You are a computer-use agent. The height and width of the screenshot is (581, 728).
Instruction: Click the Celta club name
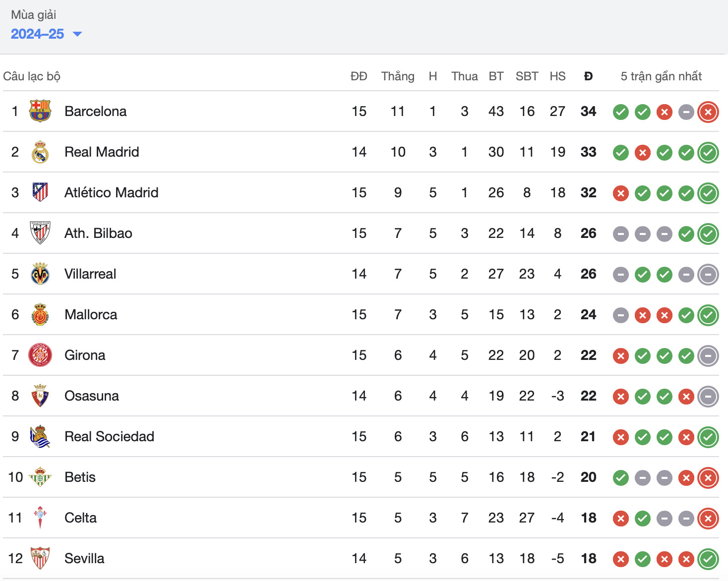[x=80, y=518]
